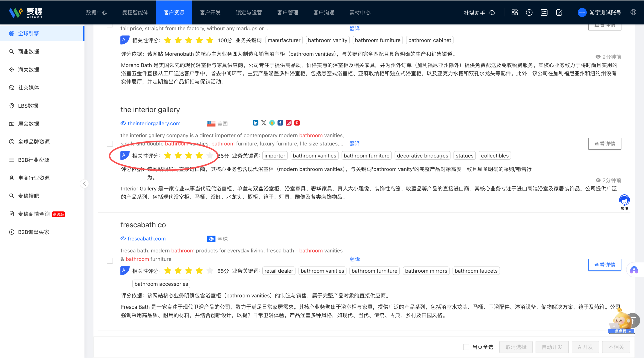Image resolution: width=644 pixels, height=358 pixels.
Task: Click the edit note icon in header
Action: click(x=559, y=12)
